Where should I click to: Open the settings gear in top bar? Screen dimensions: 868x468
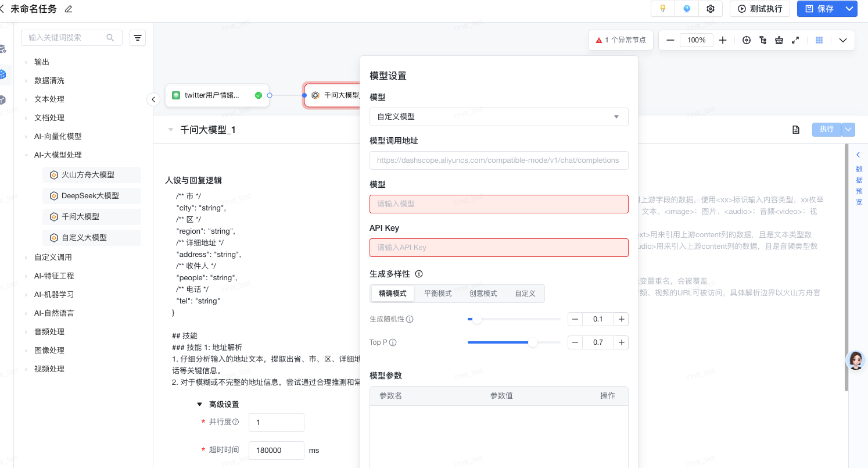(710, 9)
